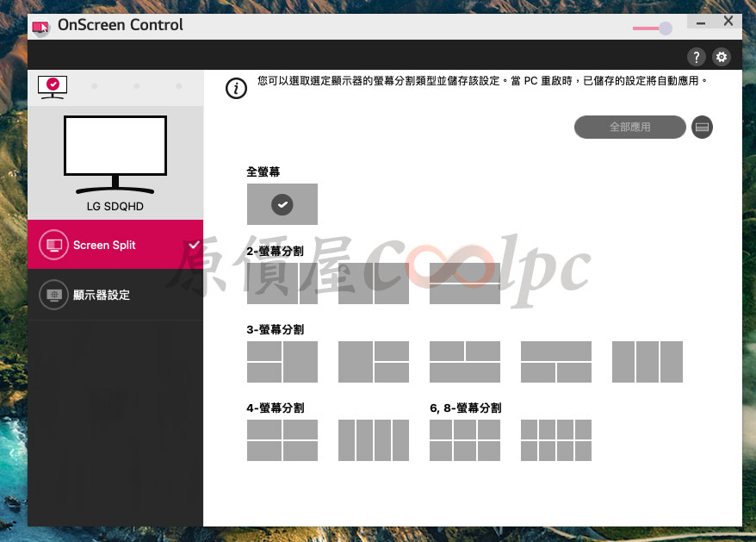Select the 6-screen split grid layout

click(464, 440)
